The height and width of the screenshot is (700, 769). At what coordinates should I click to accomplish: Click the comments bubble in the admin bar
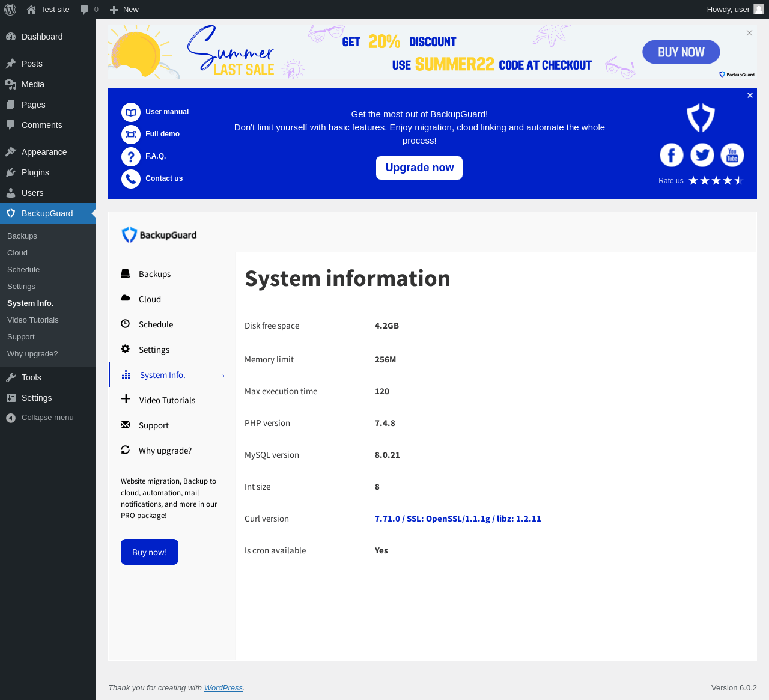[x=89, y=10]
